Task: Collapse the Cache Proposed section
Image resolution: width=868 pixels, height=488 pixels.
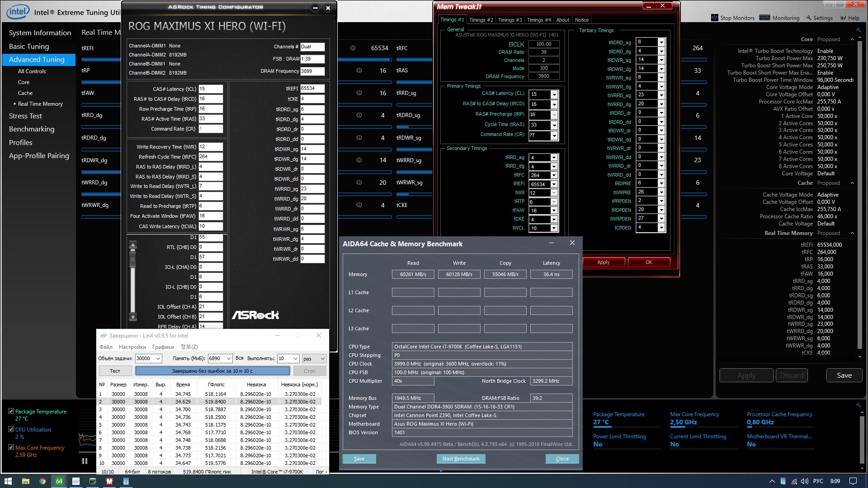Action: 852,183
